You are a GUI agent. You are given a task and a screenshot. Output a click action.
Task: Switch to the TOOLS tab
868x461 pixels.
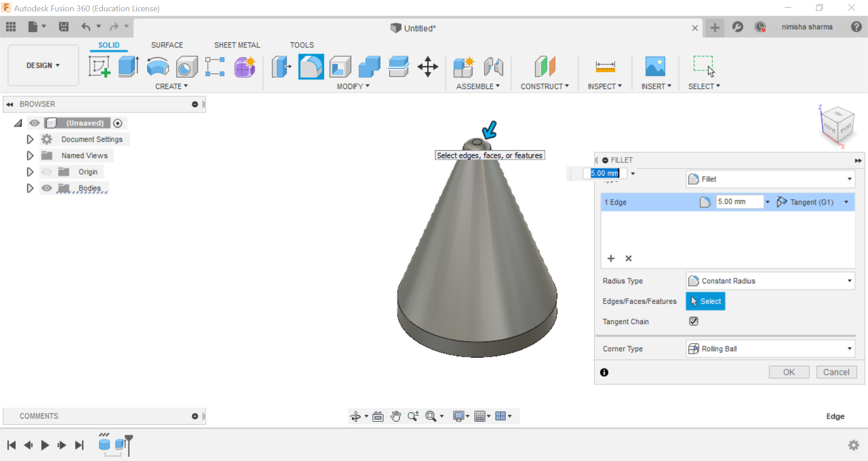click(x=302, y=45)
